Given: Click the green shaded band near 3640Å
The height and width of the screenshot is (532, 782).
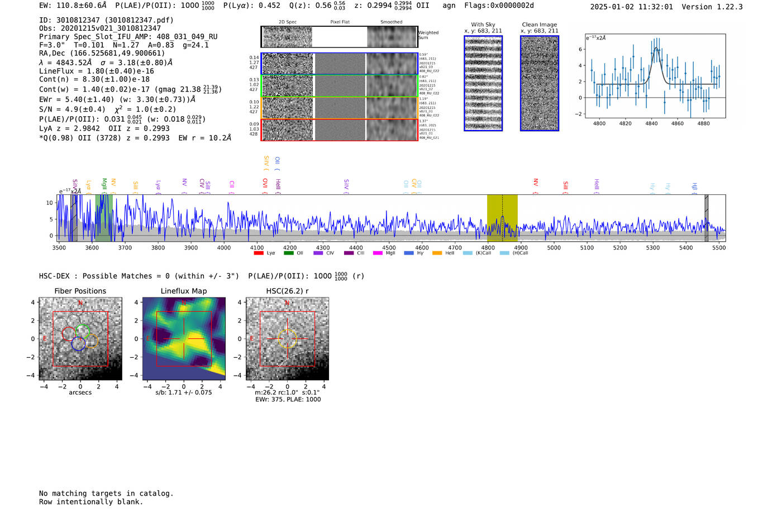Looking at the screenshot, I should click(x=104, y=218).
